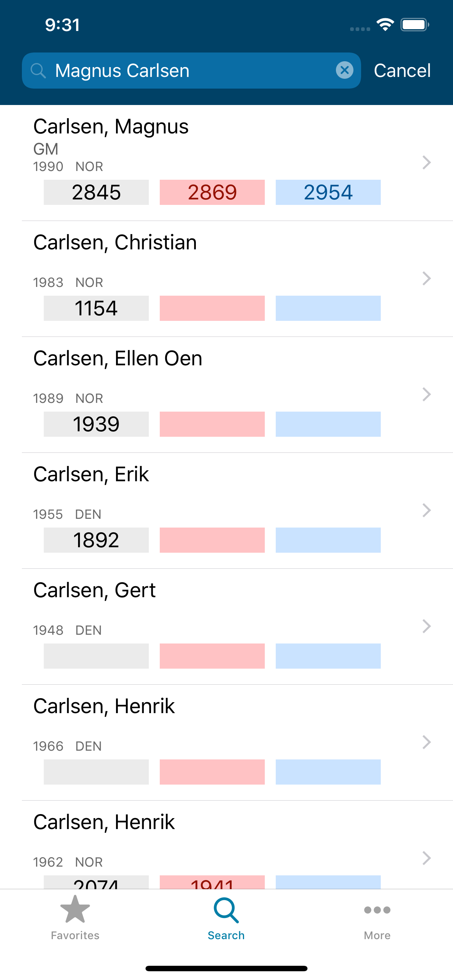Tap the magnifier icon in search bar
The width and height of the screenshot is (453, 980).
[38, 70]
